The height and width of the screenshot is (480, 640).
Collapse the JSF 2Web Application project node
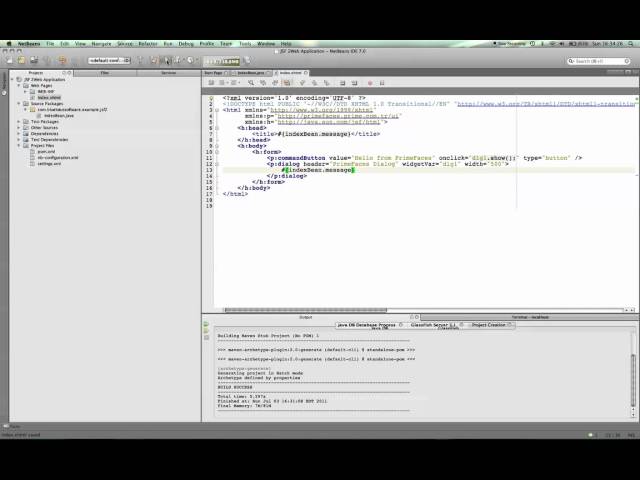tap(12, 80)
